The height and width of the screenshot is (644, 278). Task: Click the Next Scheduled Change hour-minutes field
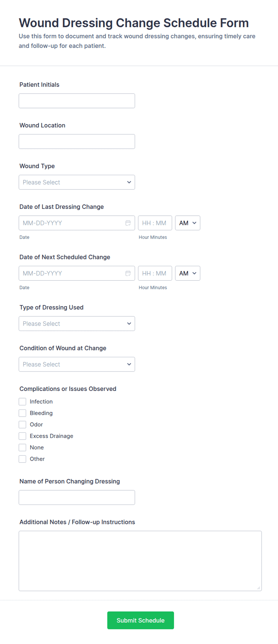[x=155, y=273]
